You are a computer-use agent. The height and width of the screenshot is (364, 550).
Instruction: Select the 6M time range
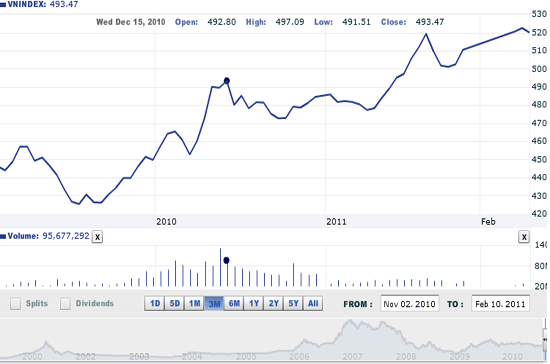click(234, 303)
